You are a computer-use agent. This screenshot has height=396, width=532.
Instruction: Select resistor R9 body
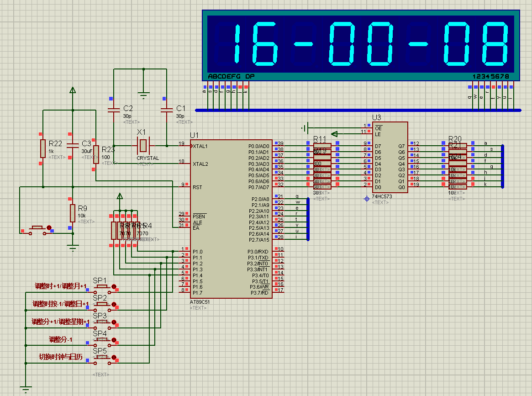[72, 213]
